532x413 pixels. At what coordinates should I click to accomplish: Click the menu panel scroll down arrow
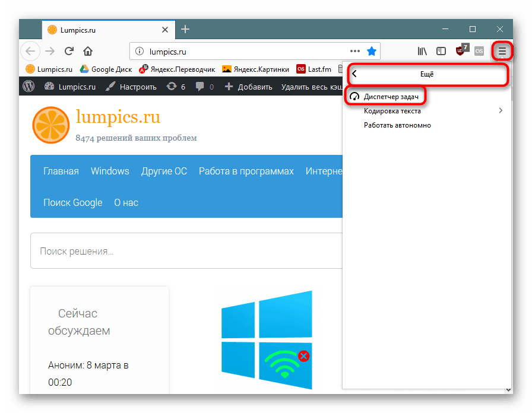point(509,390)
